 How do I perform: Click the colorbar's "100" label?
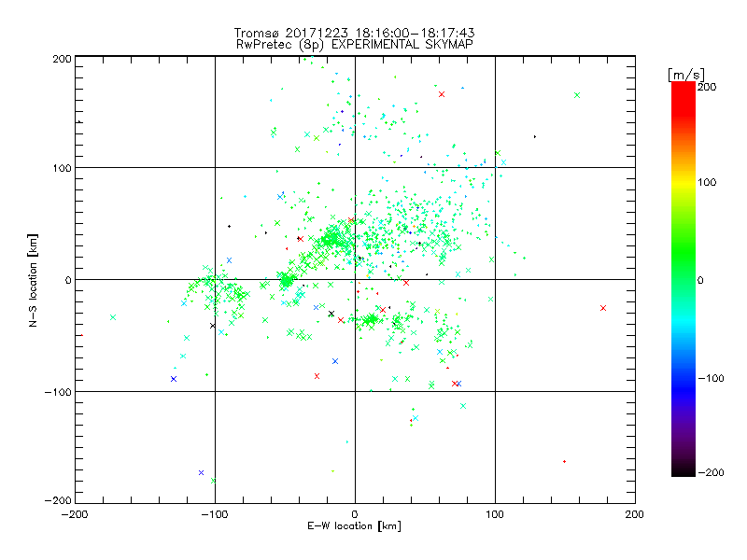pos(707,182)
